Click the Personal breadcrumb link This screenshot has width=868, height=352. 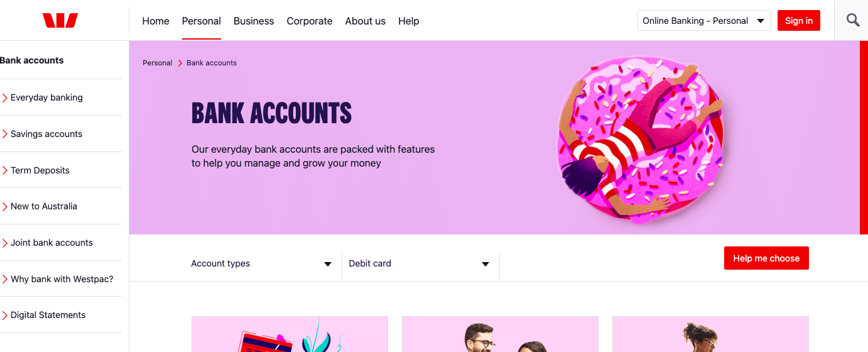pyautogui.click(x=158, y=63)
